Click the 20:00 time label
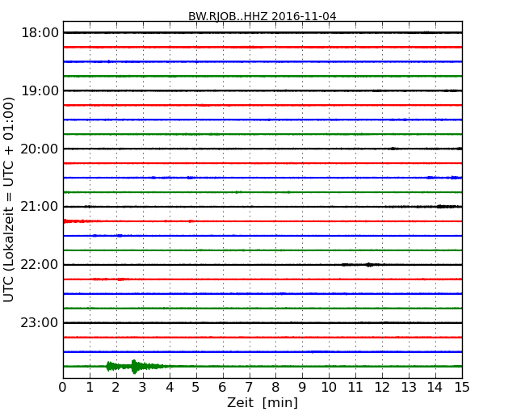This screenshot has width=525, height=420. coord(40,149)
